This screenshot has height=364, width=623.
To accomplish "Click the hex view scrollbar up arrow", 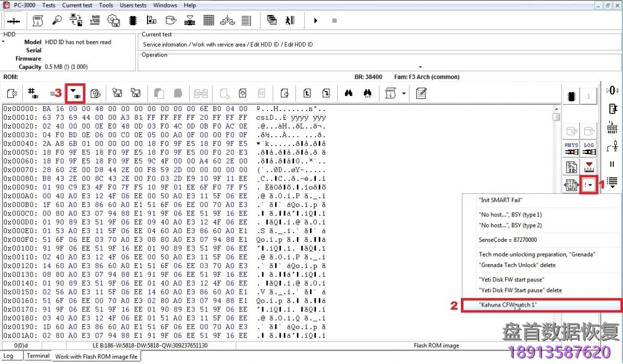I will pos(556,109).
